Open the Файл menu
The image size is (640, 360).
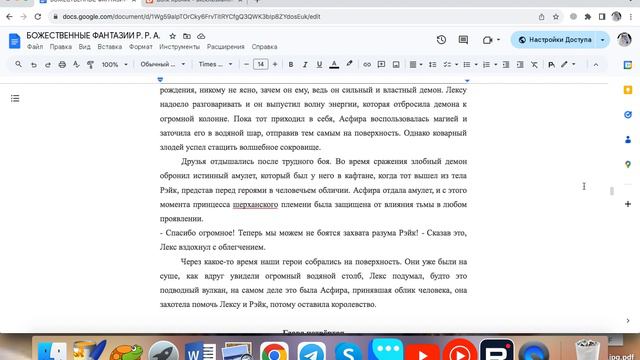35,47
